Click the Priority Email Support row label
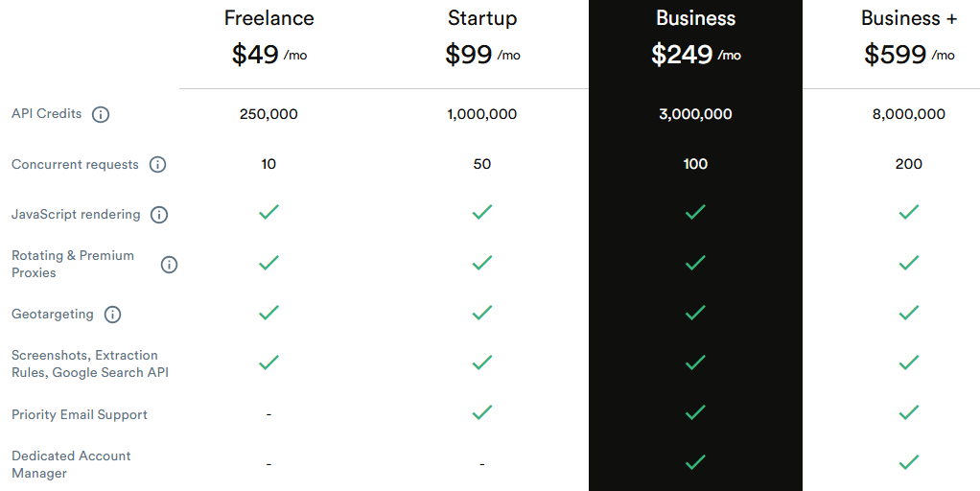980x491 pixels. (x=80, y=415)
